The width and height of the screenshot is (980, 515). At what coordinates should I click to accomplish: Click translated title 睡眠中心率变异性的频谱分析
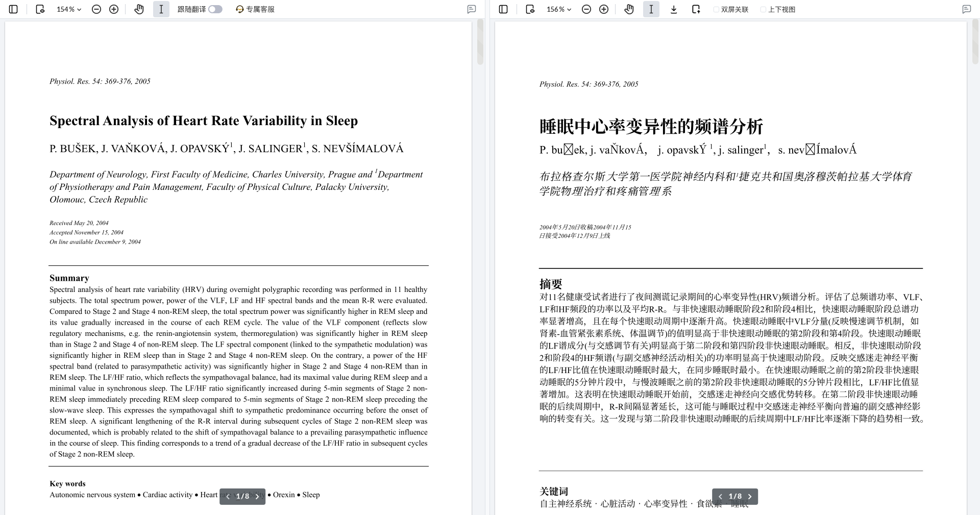pos(651,127)
